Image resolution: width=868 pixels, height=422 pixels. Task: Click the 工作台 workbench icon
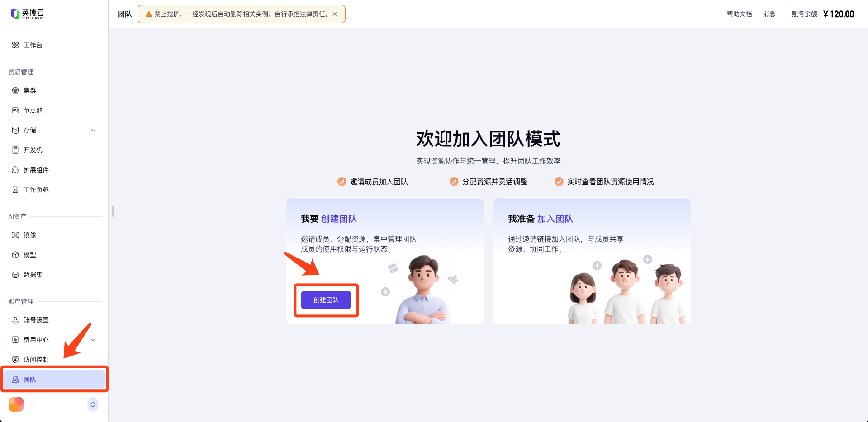(x=15, y=45)
